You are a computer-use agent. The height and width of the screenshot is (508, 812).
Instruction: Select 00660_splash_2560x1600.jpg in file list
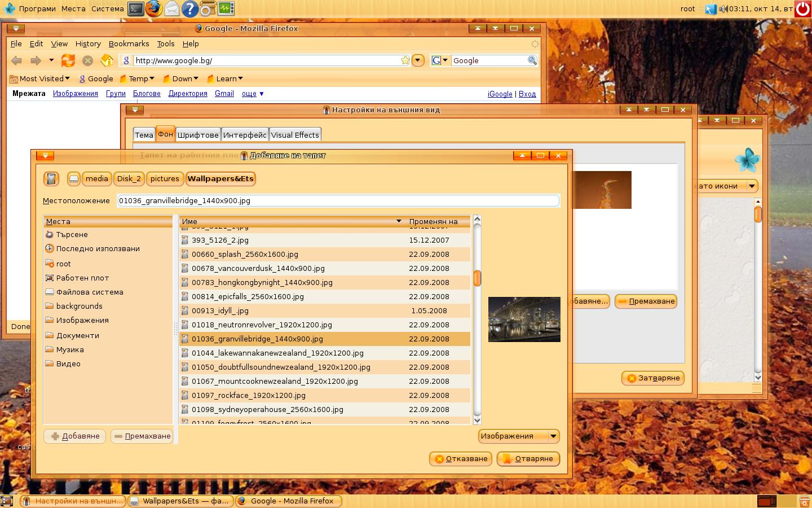tap(325, 255)
